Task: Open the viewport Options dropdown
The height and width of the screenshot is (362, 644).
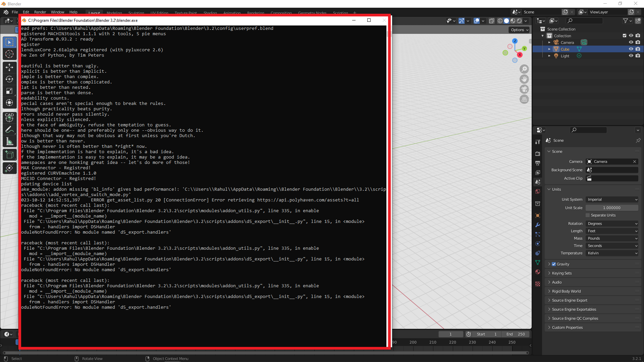Action: click(x=520, y=30)
